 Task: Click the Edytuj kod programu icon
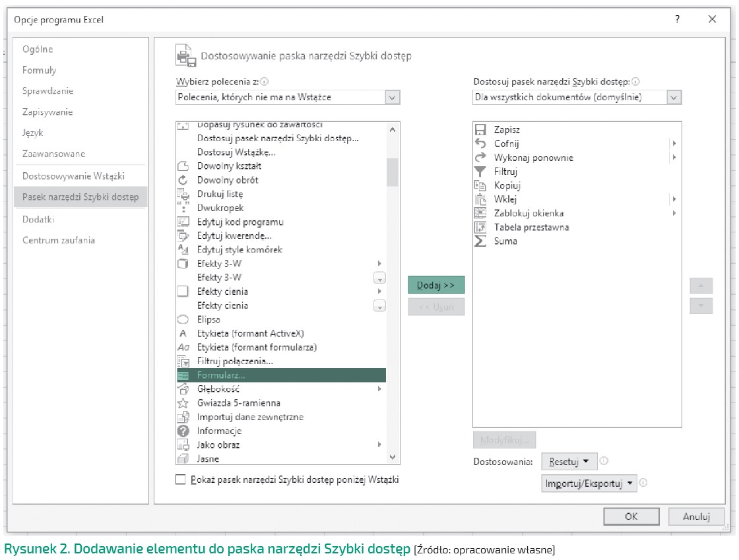click(183, 222)
